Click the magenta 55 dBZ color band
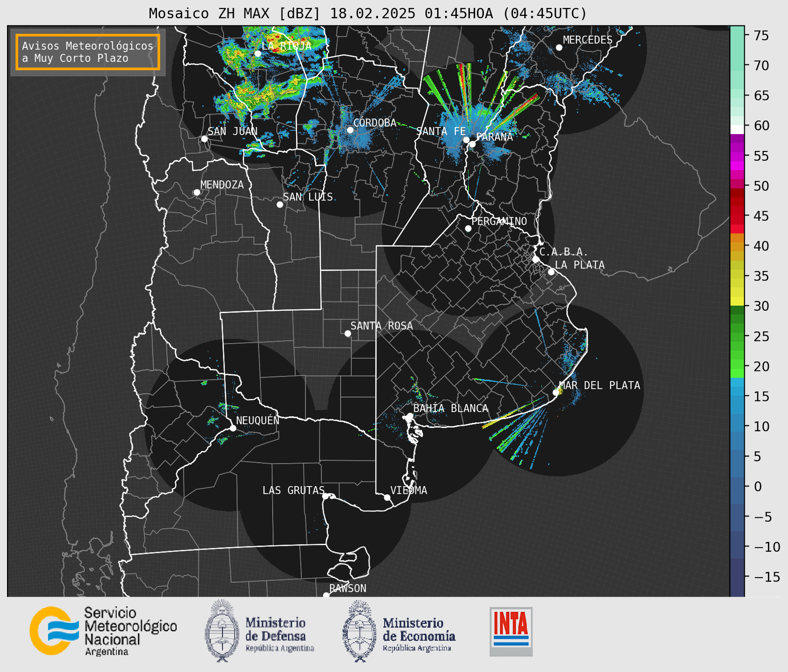 737,156
